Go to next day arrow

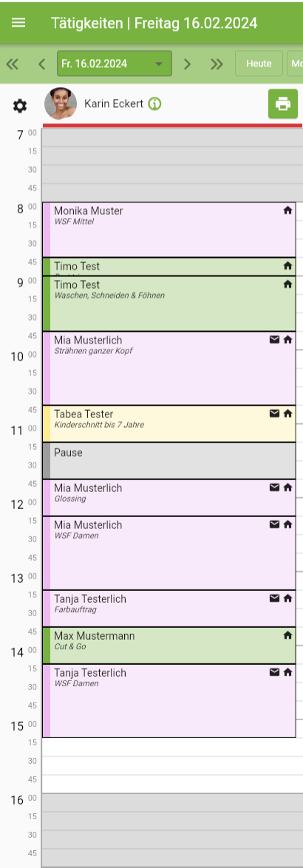tap(187, 64)
